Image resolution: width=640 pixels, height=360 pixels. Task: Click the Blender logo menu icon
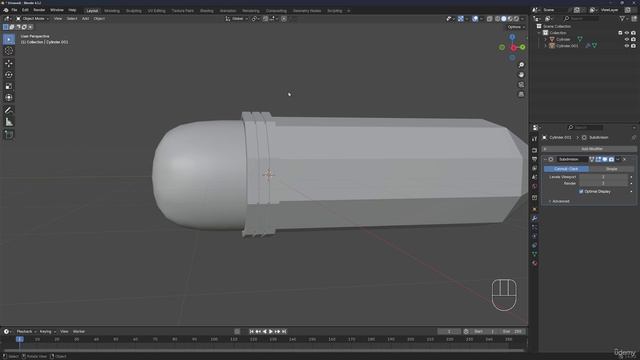[6, 10]
